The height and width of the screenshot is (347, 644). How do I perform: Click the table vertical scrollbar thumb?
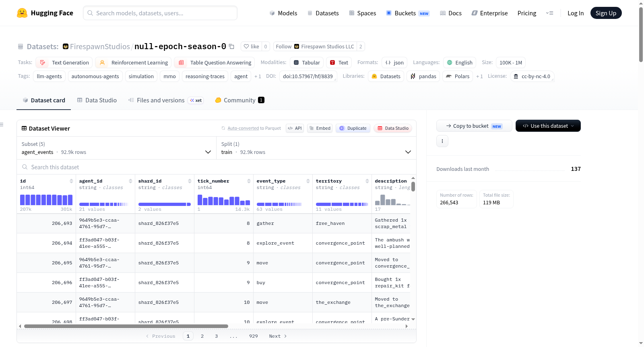tap(413, 187)
